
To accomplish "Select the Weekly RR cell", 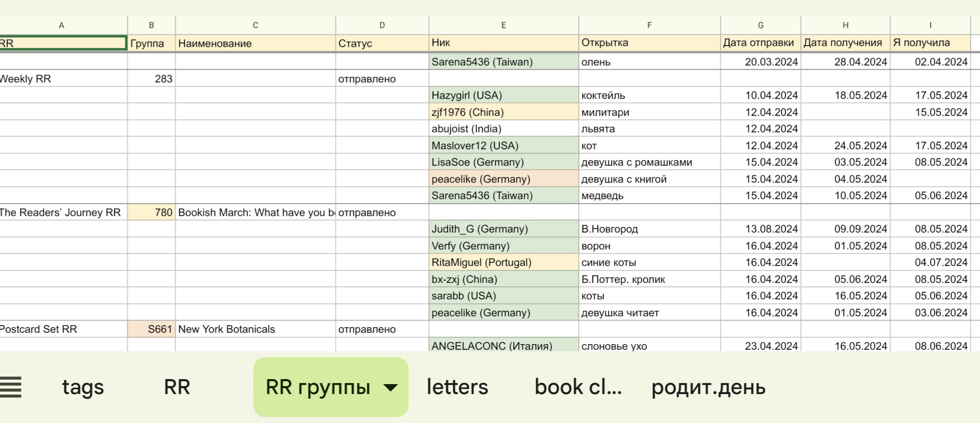I will (x=63, y=79).
